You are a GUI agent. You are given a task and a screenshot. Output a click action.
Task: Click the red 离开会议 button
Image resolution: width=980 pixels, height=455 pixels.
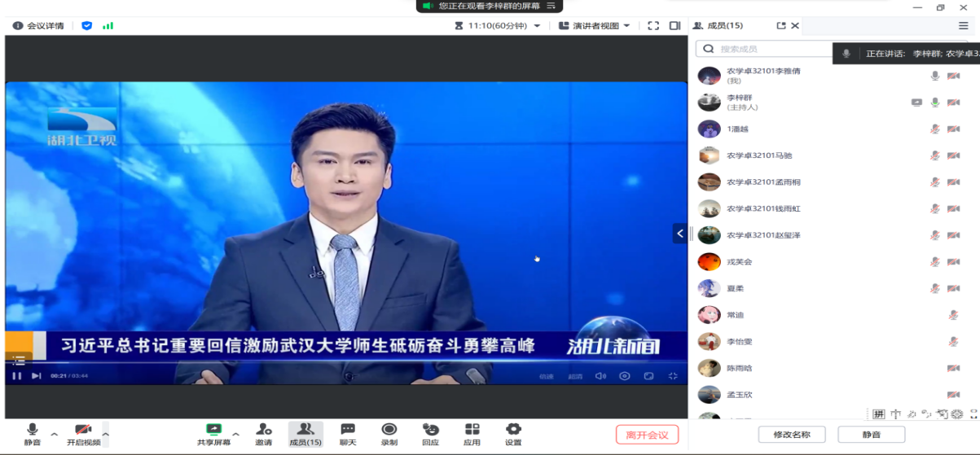pyautogui.click(x=647, y=435)
